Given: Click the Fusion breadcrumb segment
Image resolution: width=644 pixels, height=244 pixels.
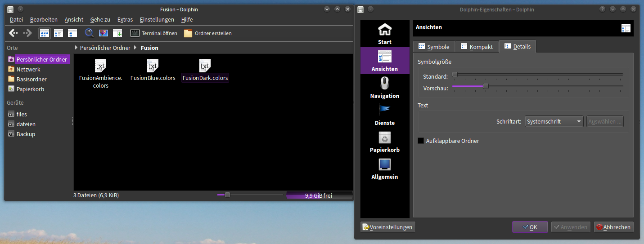Looking at the screenshot, I should (149, 48).
